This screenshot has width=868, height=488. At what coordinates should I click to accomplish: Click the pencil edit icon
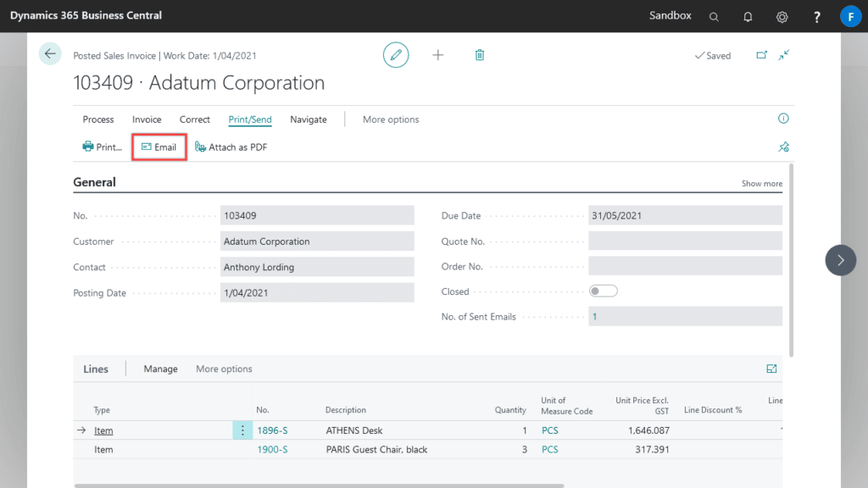coord(396,55)
